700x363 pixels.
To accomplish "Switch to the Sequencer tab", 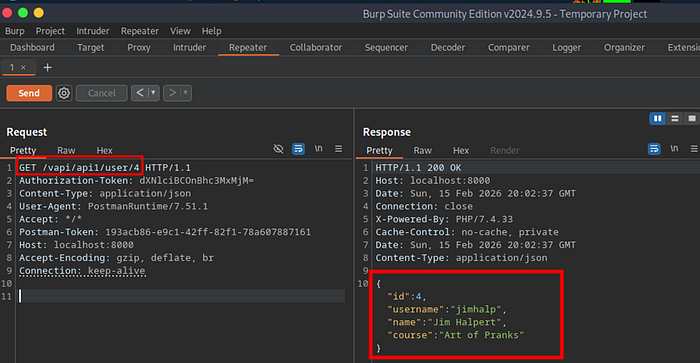I will [x=386, y=47].
